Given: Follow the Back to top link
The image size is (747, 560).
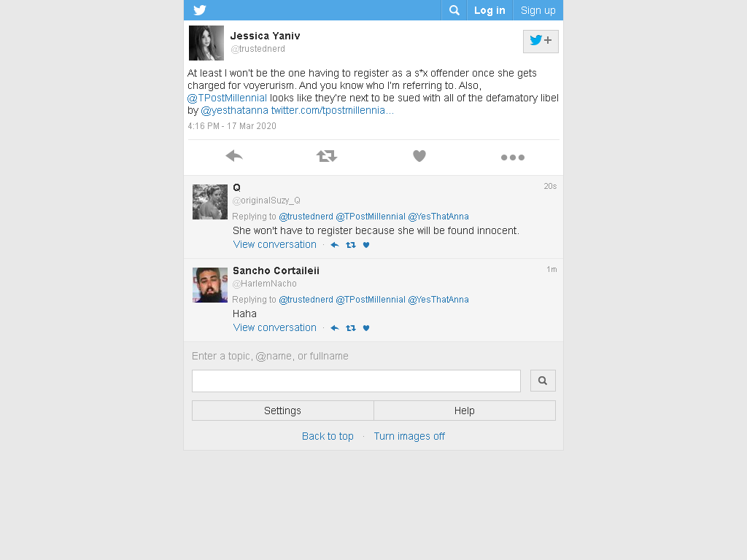Looking at the screenshot, I should [x=328, y=436].
